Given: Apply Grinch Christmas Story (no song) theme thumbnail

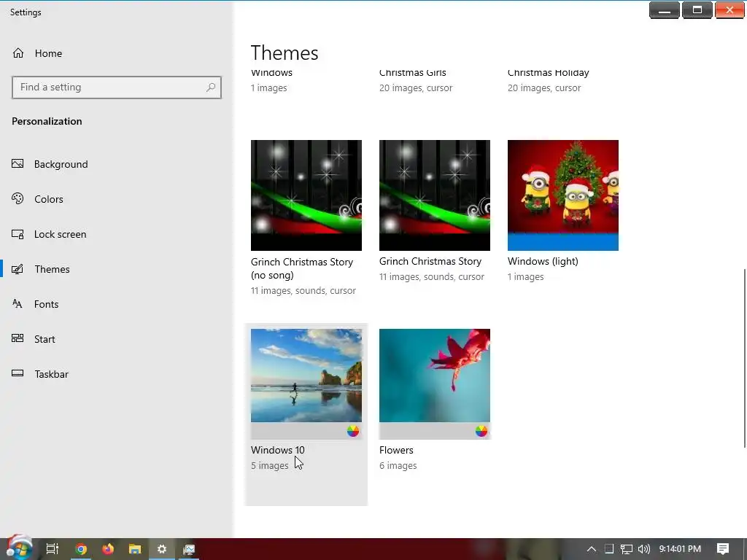Looking at the screenshot, I should (x=306, y=195).
